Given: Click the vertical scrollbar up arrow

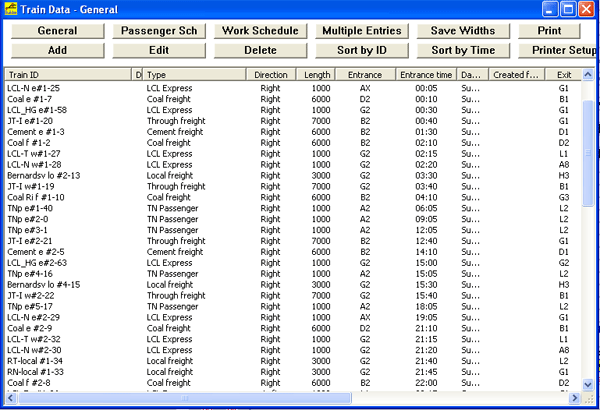Looking at the screenshot, I should (x=588, y=75).
